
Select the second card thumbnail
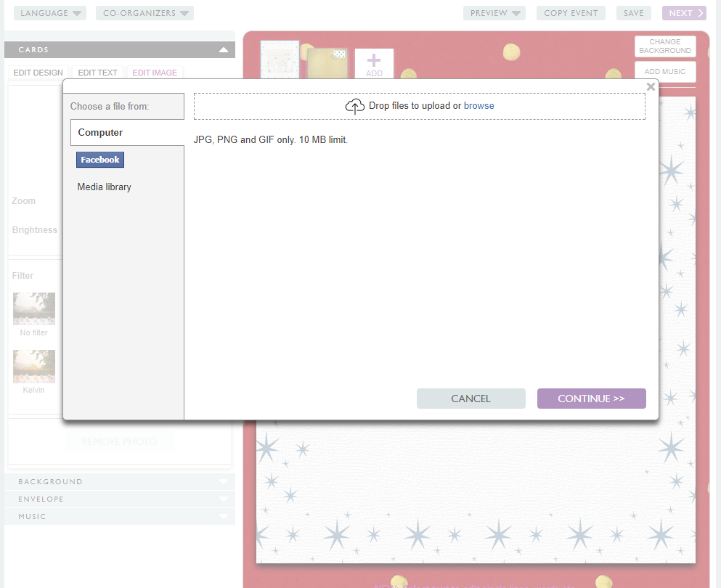(327, 64)
